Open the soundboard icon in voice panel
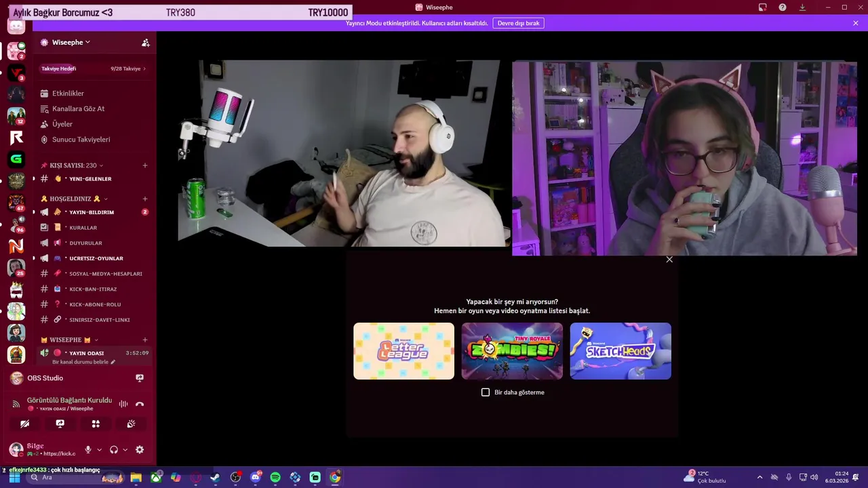 pyautogui.click(x=131, y=424)
